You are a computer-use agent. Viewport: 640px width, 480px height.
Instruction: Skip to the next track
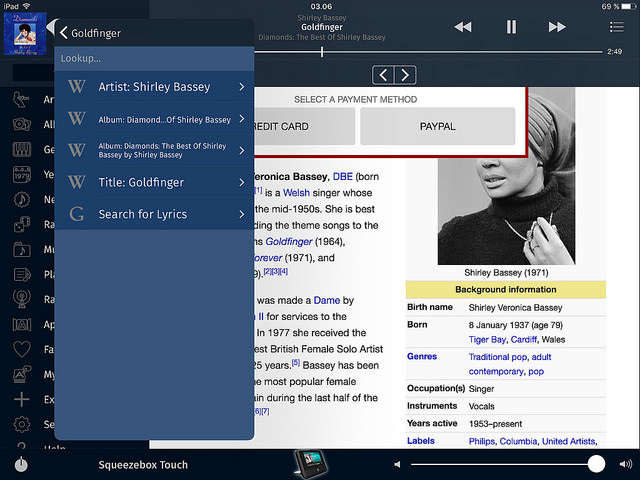point(557,27)
